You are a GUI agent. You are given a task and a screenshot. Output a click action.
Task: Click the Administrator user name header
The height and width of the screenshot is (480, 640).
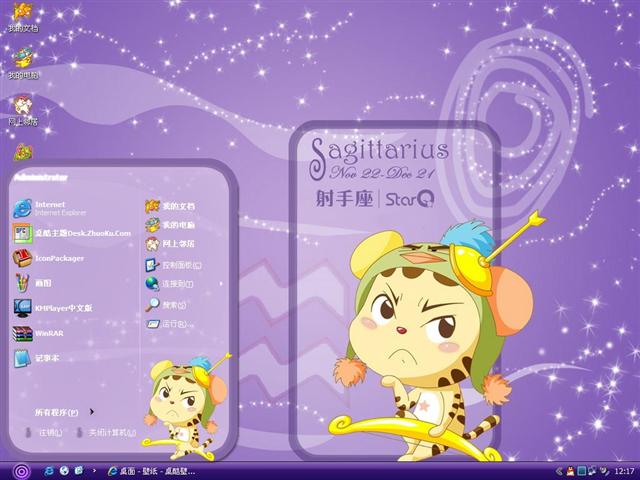pyautogui.click(x=41, y=178)
